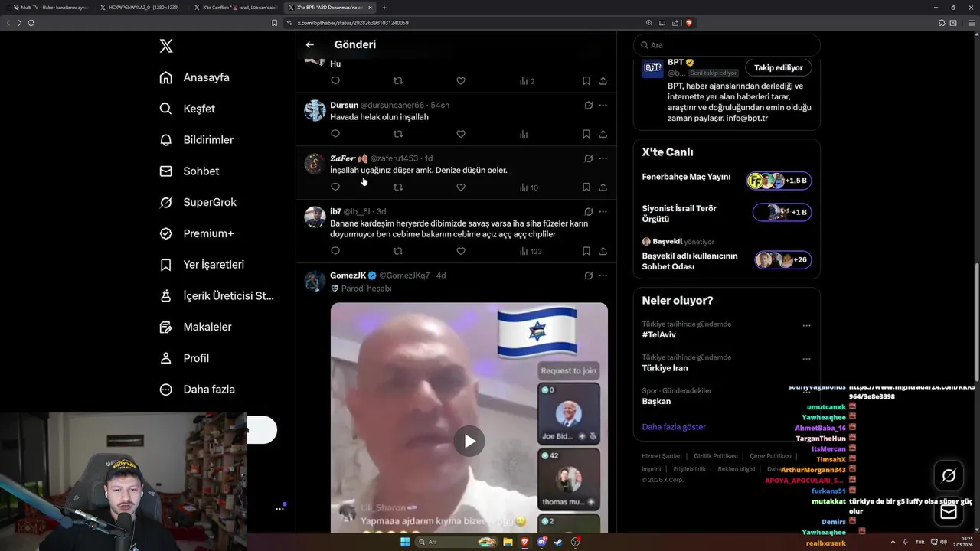Open Anasayfa from the sidebar
This screenshot has width=980, height=551.
(x=194, y=77)
